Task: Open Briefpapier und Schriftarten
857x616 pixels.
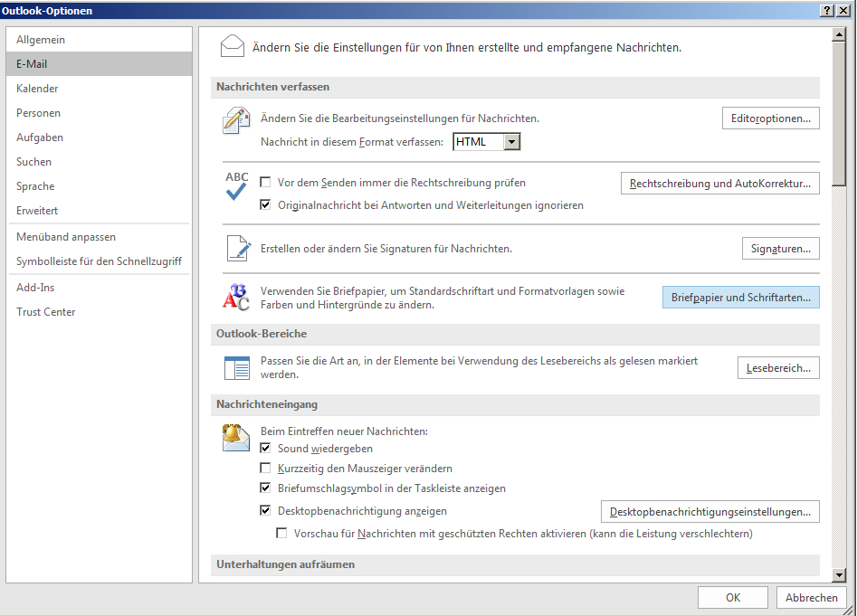Action: [740, 298]
